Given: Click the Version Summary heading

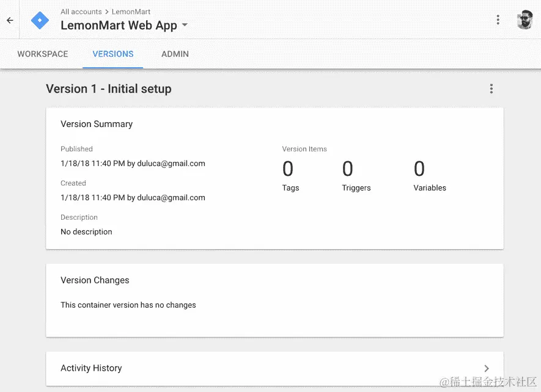Looking at the screenshot, I should [97, 124].
